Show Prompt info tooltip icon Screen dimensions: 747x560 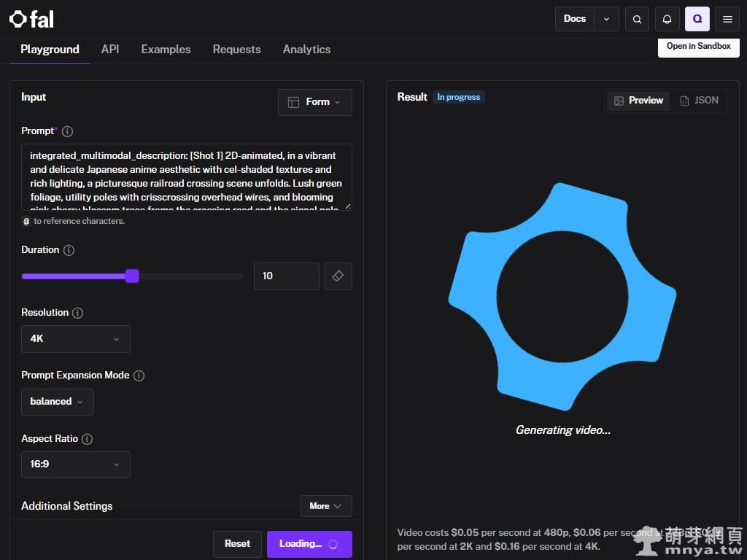[67, 131]
